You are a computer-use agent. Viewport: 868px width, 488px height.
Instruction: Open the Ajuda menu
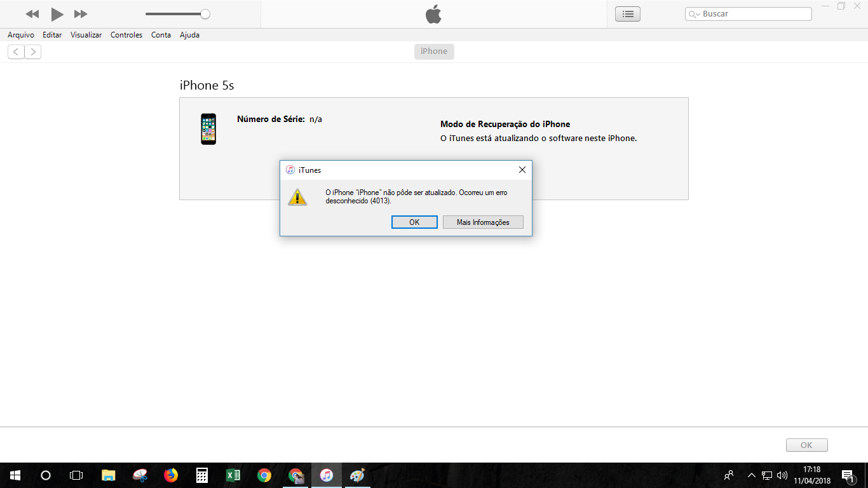coord(189,35)
